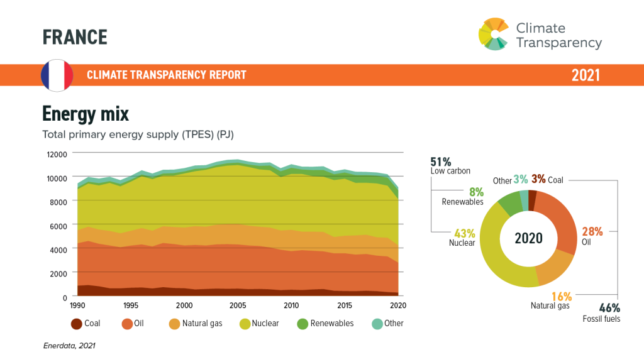Screen dimensions: 644x362
Task: Click the Renewables legend green dot
Action: coord(303,324)
